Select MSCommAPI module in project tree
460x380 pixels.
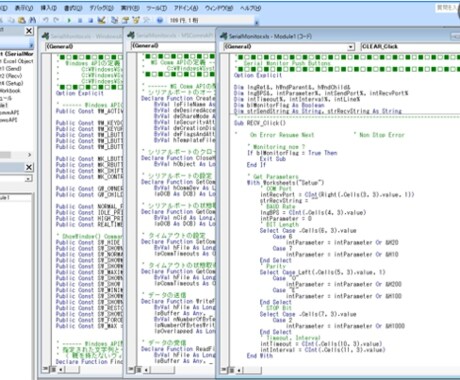[9, 112]
